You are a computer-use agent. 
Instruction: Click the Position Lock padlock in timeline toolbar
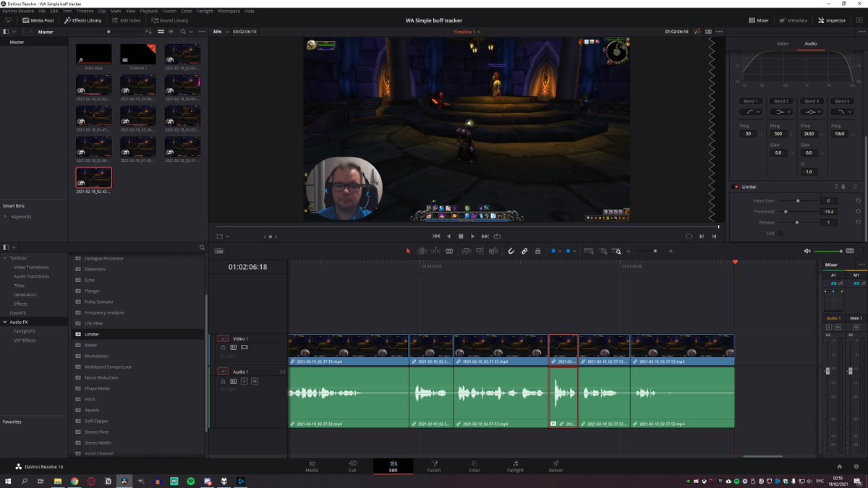(x=538, y=251)
